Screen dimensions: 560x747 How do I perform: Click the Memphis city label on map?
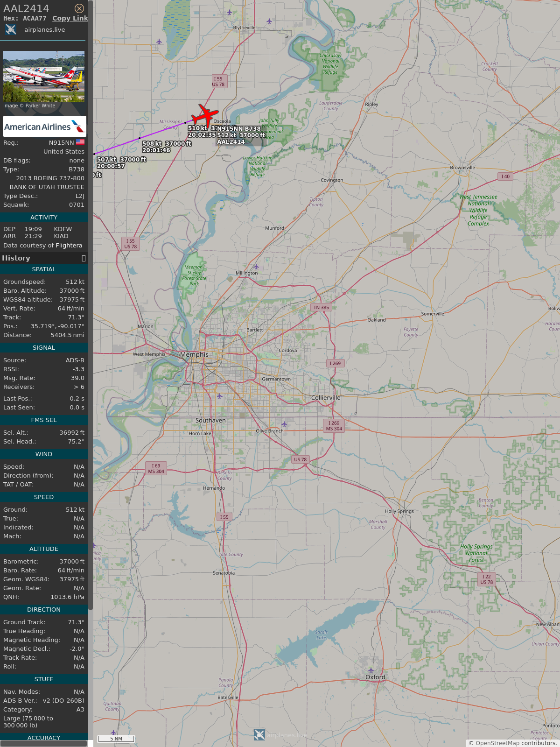coord(194,355)
